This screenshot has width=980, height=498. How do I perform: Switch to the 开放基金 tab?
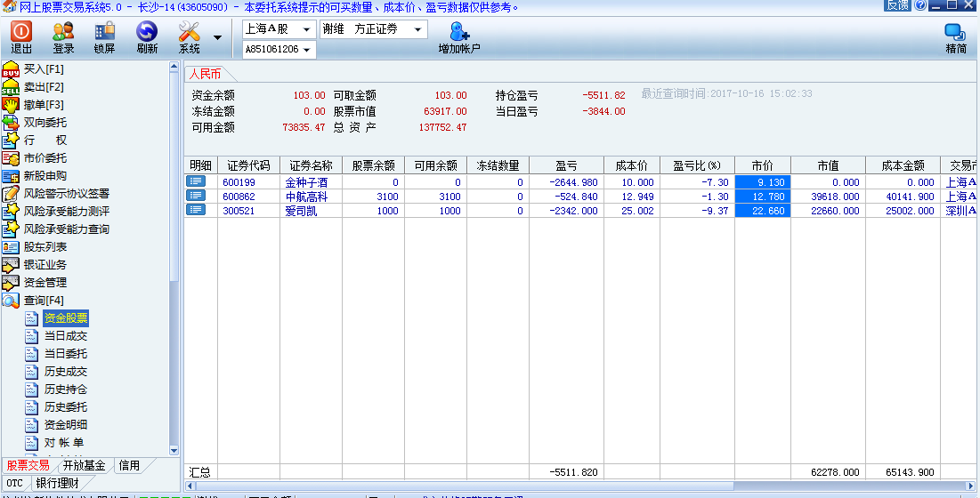(x=84, y=465)
